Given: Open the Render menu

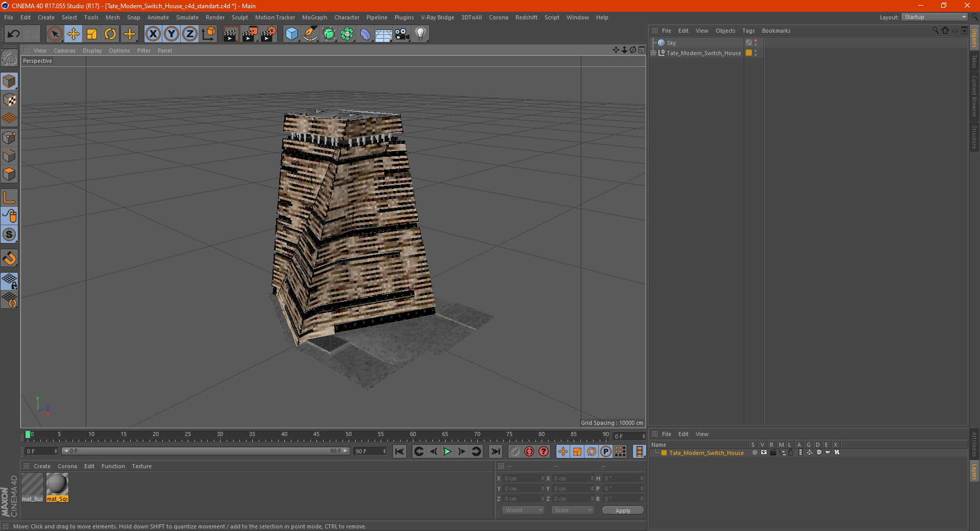Looking at the screenshot, I should click(x=215, y=17).
